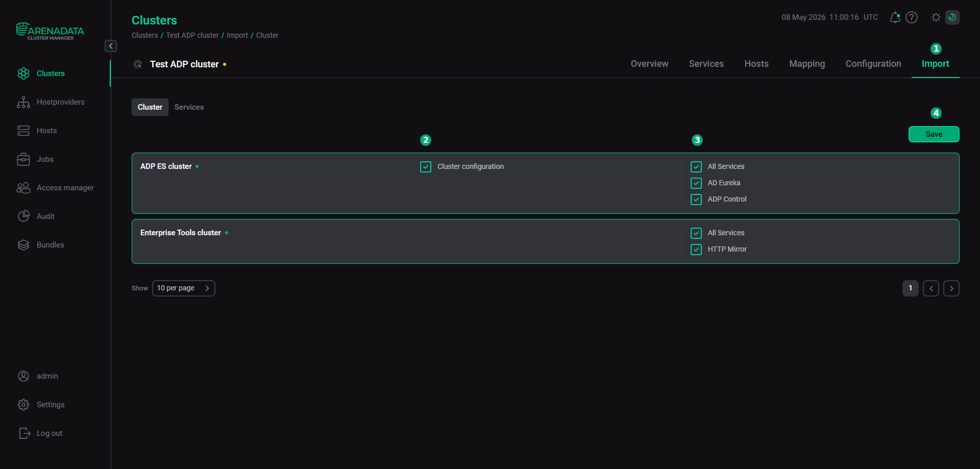Viewport: 980px width, 469px height.
Task: Click the Bundles layers icon
Action: point(23,245)
